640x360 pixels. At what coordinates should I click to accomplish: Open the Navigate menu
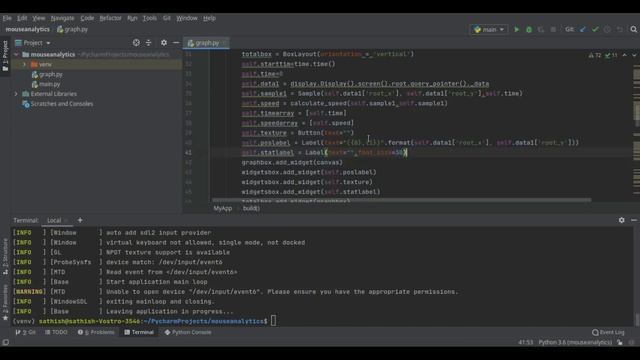[62, 18]
